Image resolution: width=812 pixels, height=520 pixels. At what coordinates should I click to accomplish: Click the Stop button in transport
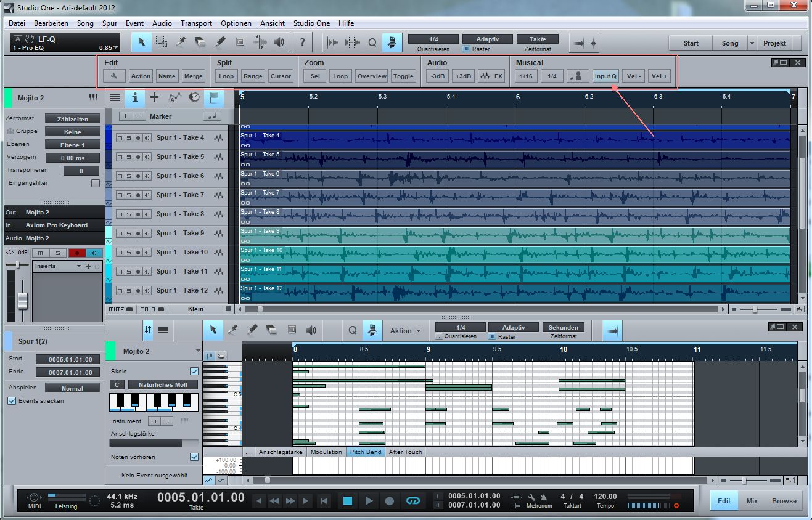pos(348,501)
